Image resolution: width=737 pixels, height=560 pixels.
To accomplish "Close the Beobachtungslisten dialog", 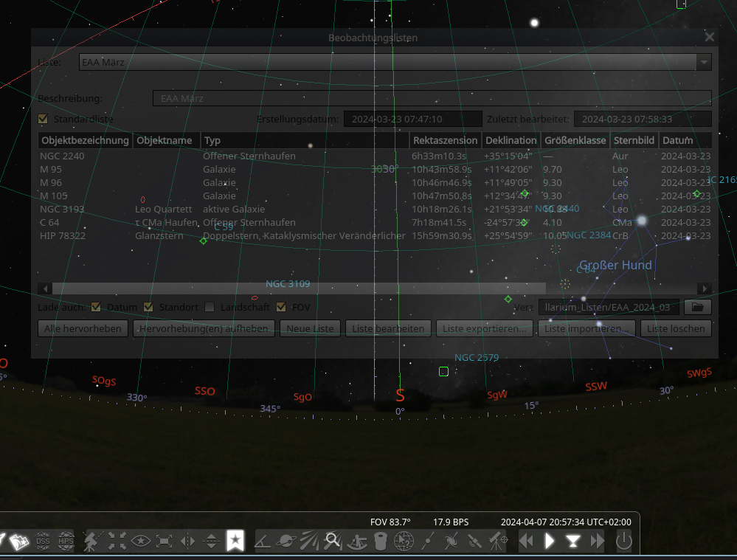I will click(709, 37).
